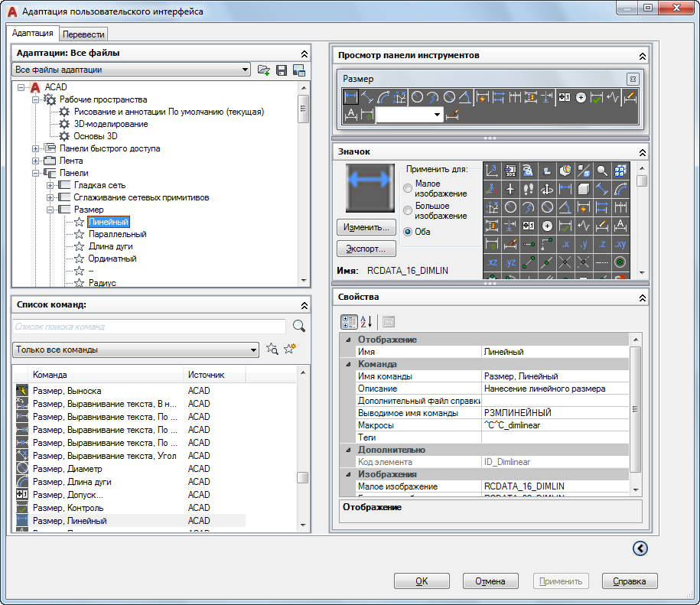
Task: Click Arc length icon in Размер toolbar preview
Action: click(383, 96)
